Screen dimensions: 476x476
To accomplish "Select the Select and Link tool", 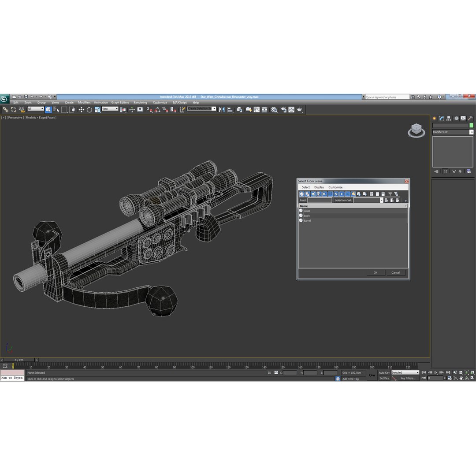I will 5,110.
